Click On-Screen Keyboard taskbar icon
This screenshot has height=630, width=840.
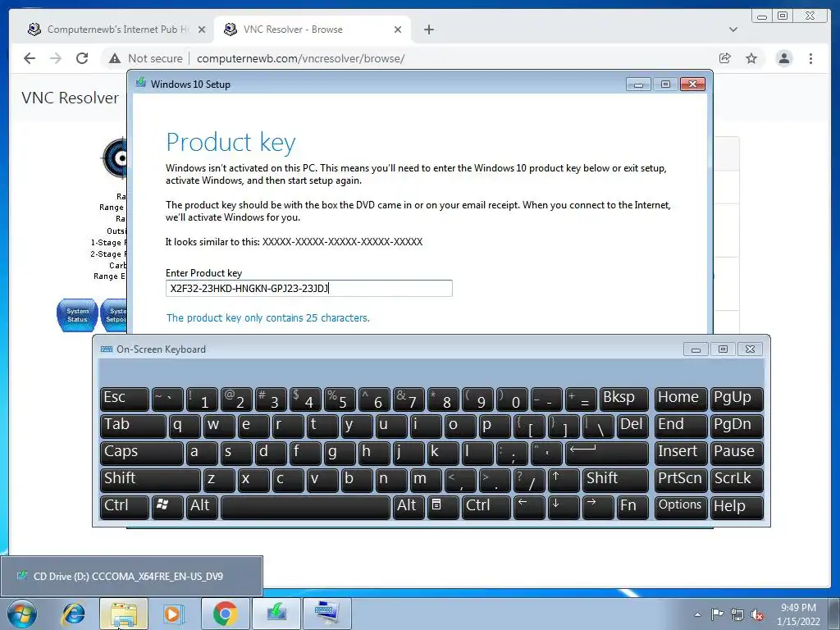click(327, 614)
